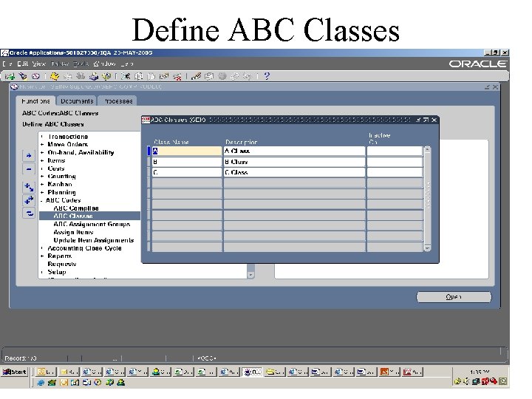Select Update Item Assignments in navigator

tap(94, 240)
